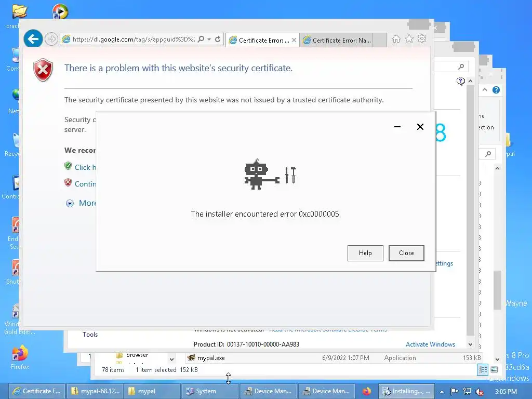
Task: Click Firefox icon in taskbar
Action: [x=366, y=391]
